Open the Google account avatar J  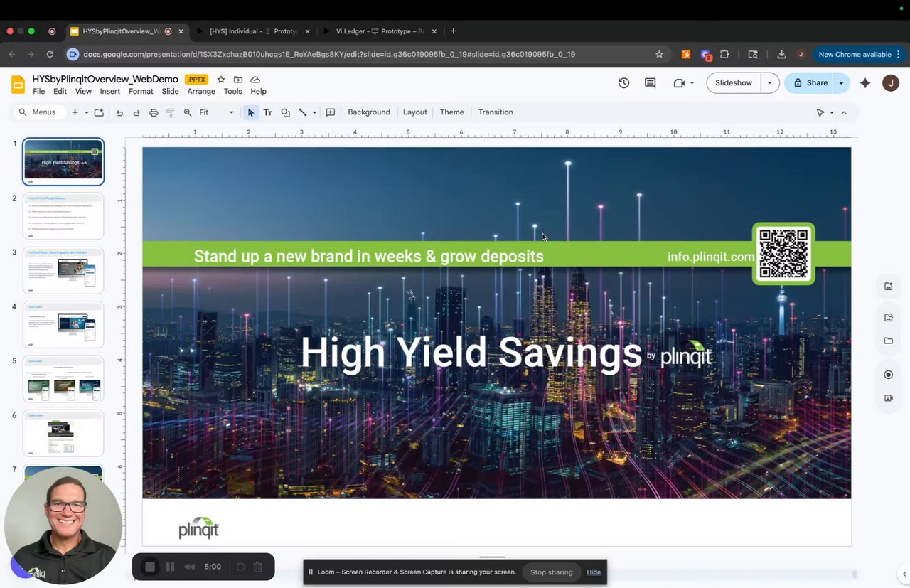(x=891, y=83)
